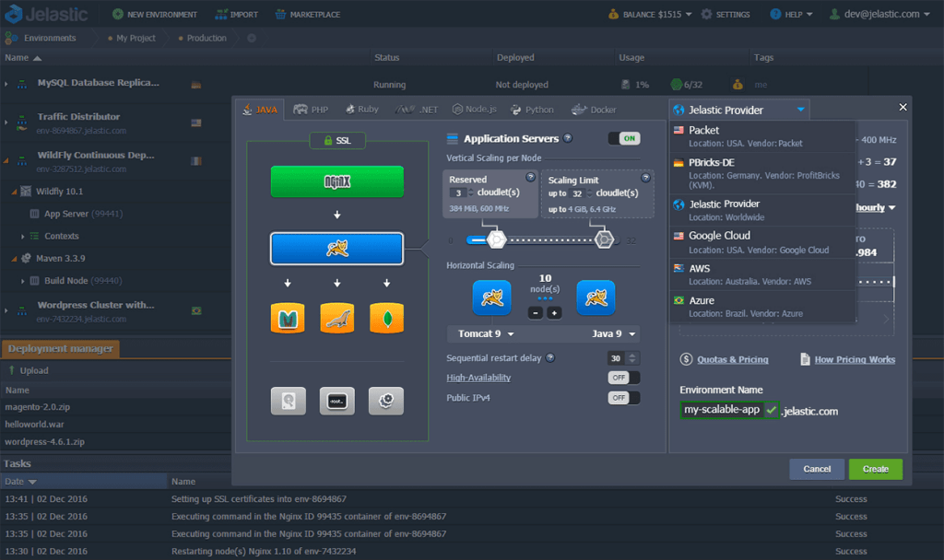Switch to the Docker tab

(x=594, y=110)
